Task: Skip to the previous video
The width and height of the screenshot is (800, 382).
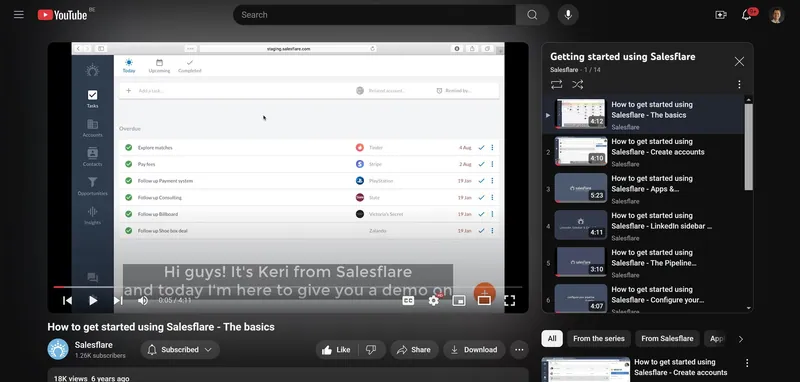Action: [67, 300]
